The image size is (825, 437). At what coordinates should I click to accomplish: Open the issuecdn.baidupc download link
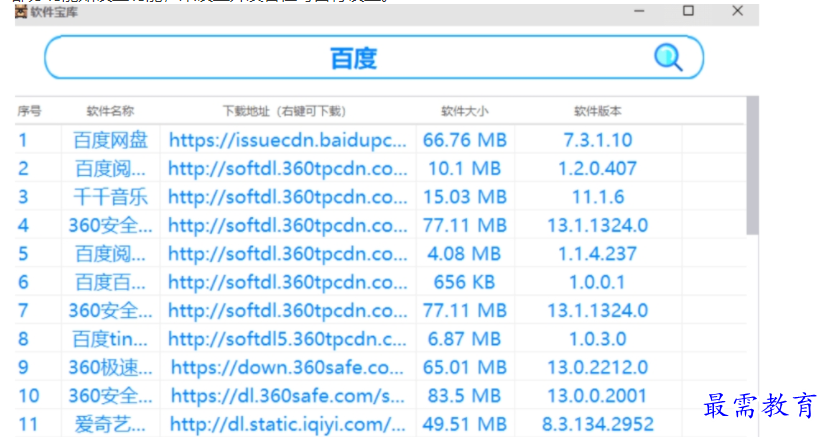pos(288,140)
